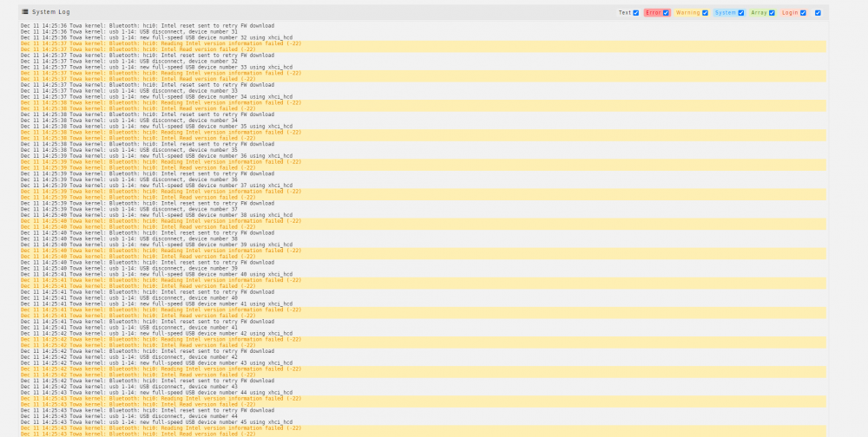The width and height of the screenshot is (868, 437).
Task: Select the USB disconnect device number 44 line
Action: [x=129, y=416]
